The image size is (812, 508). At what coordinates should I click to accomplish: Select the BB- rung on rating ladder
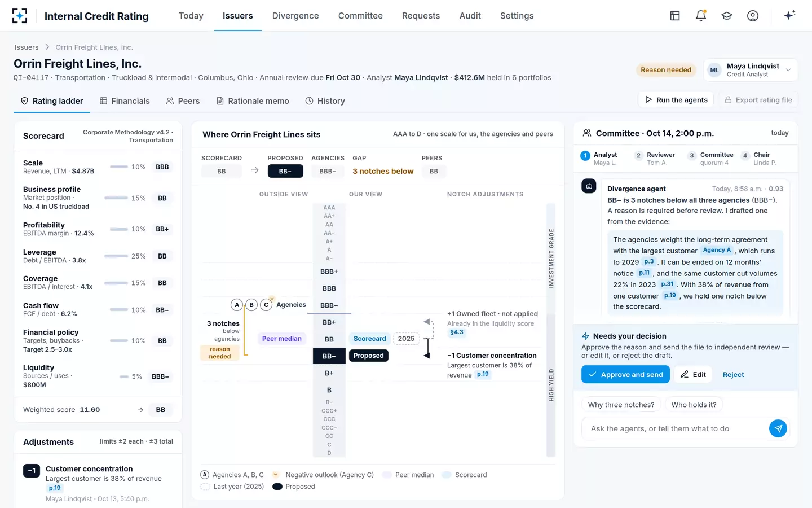click(329, 356)
